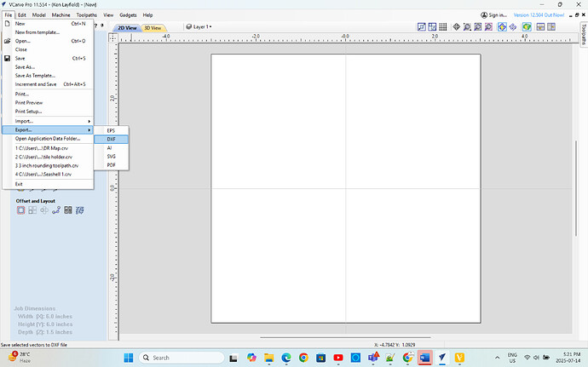Select Save As Template... entry

point(48,76)
